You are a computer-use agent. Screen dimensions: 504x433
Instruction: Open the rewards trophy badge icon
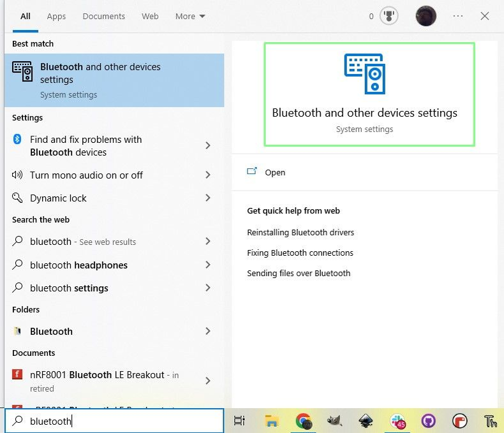(x=389, y=16)
